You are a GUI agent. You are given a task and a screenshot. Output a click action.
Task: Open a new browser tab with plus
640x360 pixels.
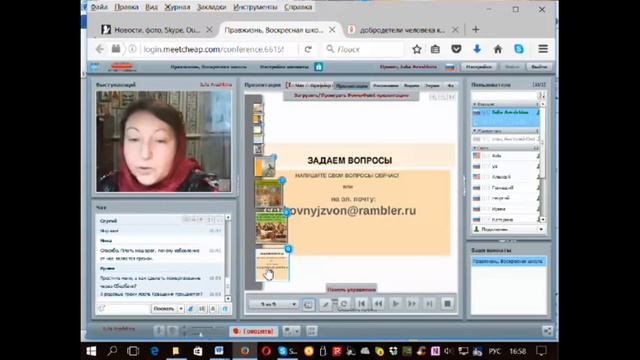476,29
